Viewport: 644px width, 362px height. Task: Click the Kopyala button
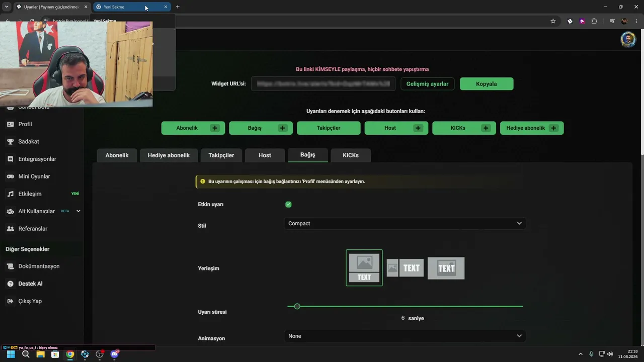487,84
